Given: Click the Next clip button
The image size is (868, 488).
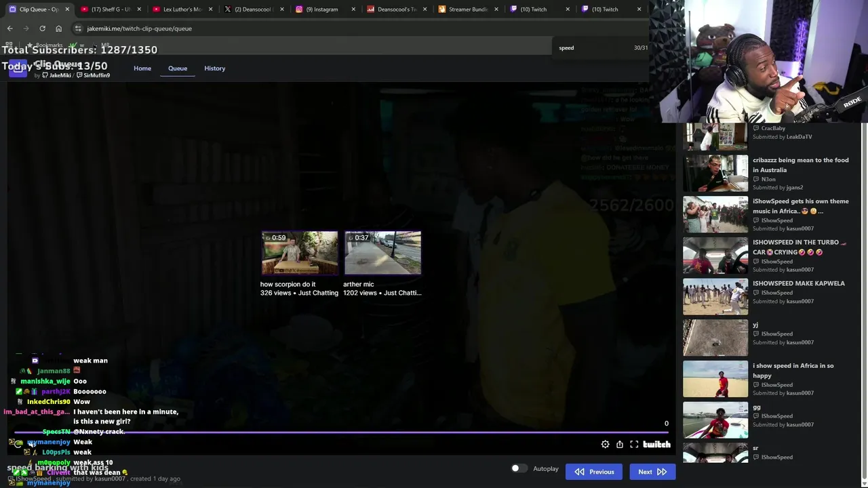Looking at the screenshot, I should (x=652, y=472).
